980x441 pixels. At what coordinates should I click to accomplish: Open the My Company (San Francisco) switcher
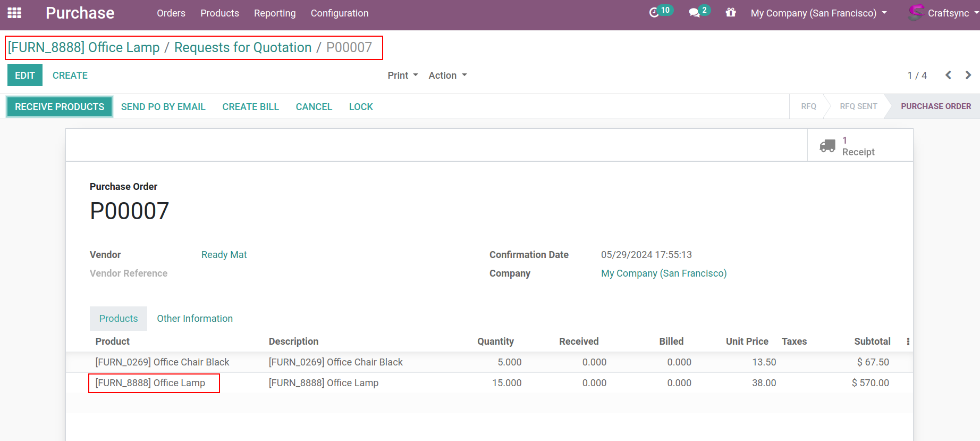click(818, 13)
